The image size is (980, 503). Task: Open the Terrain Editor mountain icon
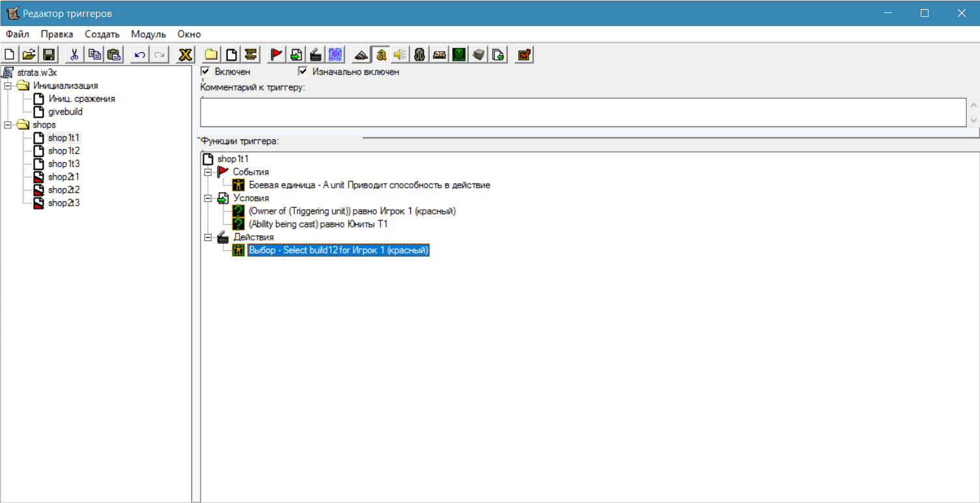pos(361,55)
